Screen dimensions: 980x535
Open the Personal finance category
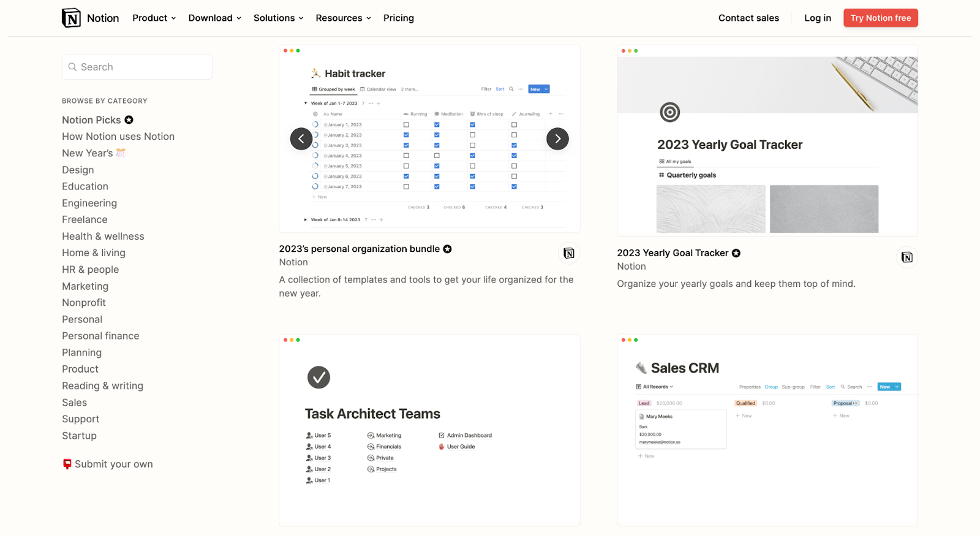(100, 336)
